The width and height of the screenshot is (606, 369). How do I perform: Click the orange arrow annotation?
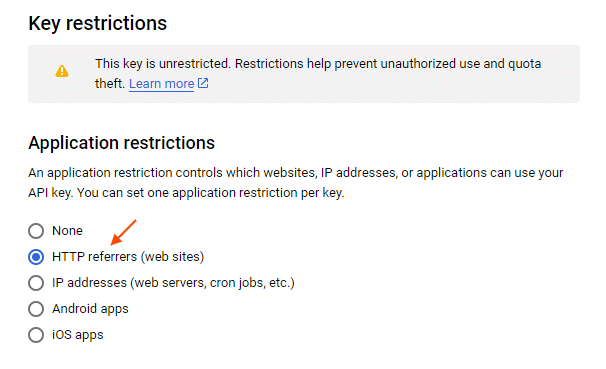(123, 232)
